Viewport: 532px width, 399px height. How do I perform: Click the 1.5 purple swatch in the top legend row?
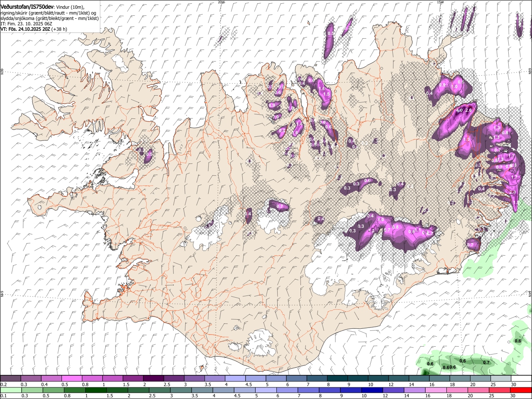(133, 379)
